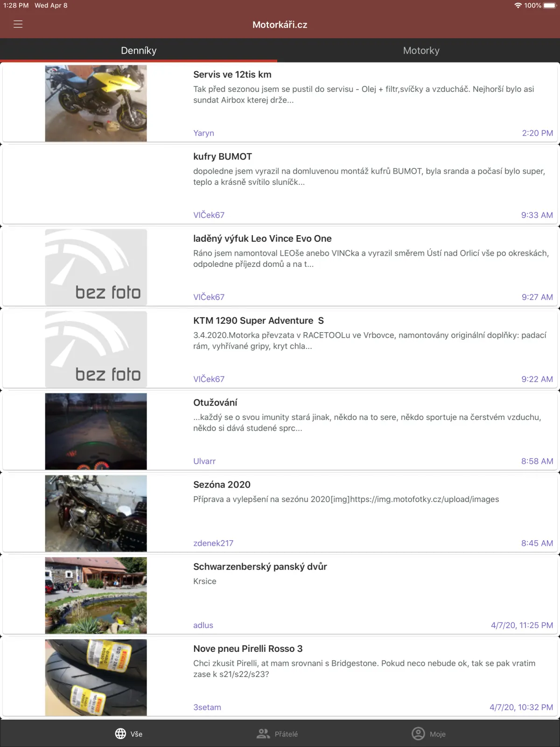
Task: Open the Pirelli tires thumbnail
Action: point(96,677)
